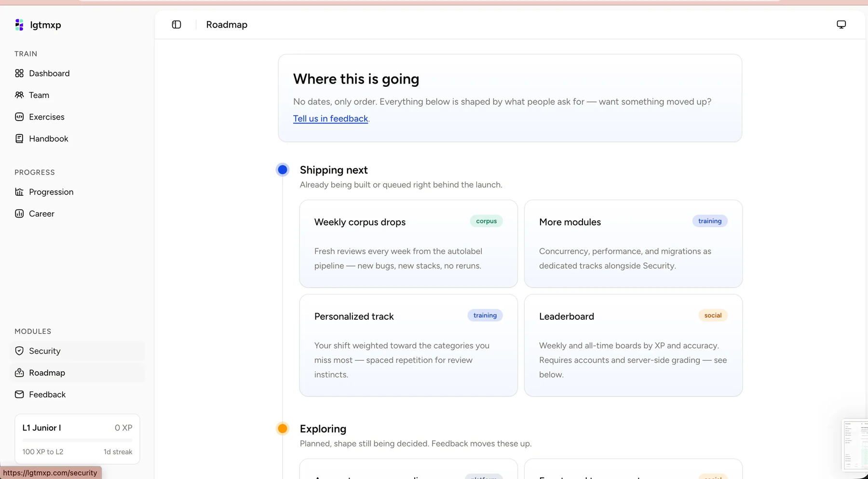
Task: Click the lgtmxp logo icon
Action: coord(19,25)
